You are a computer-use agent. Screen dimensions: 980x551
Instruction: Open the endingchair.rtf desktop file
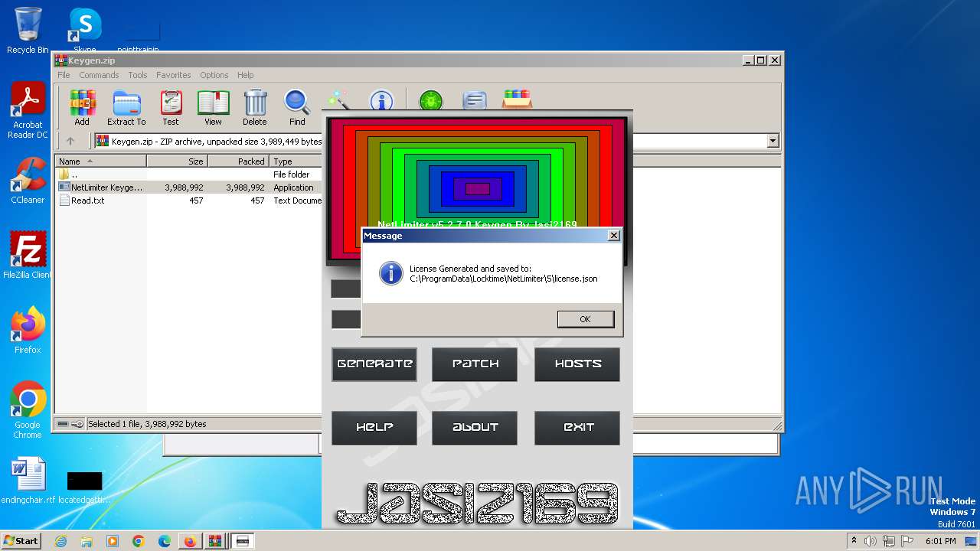tap(28, 481)
